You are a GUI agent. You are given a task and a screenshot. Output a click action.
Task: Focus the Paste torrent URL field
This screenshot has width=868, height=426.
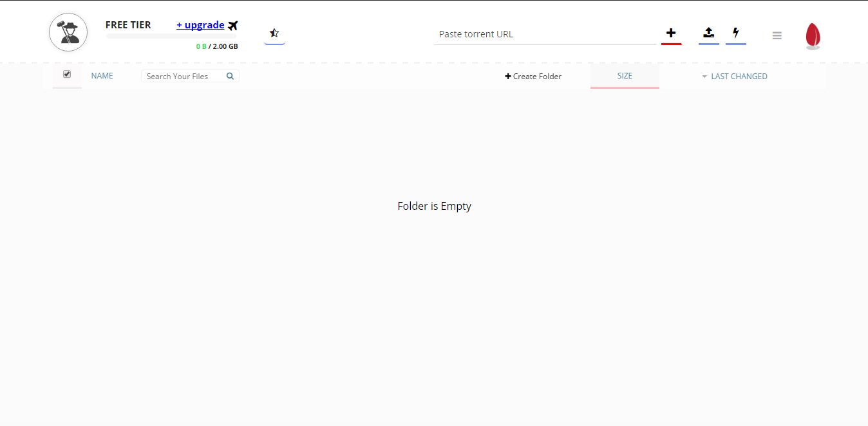coord(545,34)
